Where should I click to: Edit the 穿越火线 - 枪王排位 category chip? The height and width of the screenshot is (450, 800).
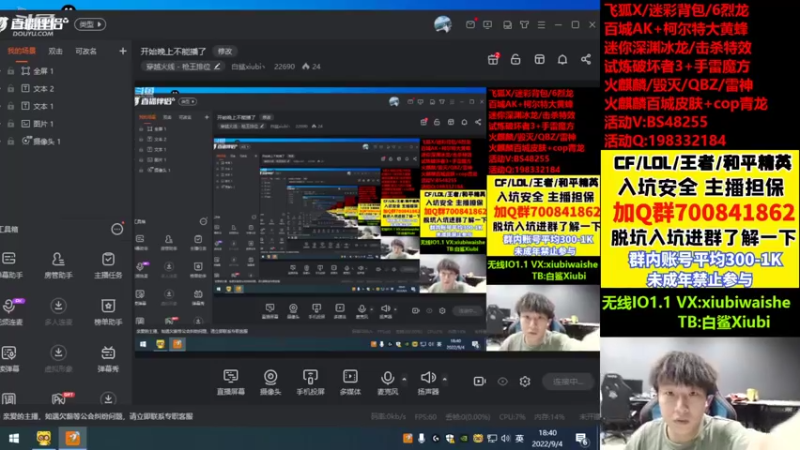[182, 67]
